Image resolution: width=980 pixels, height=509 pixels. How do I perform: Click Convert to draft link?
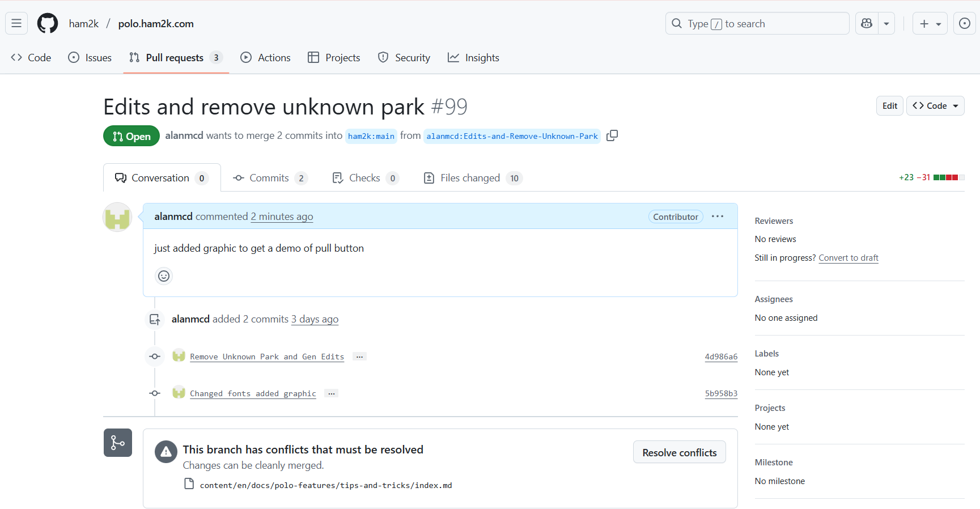click(x=848, y=258)
